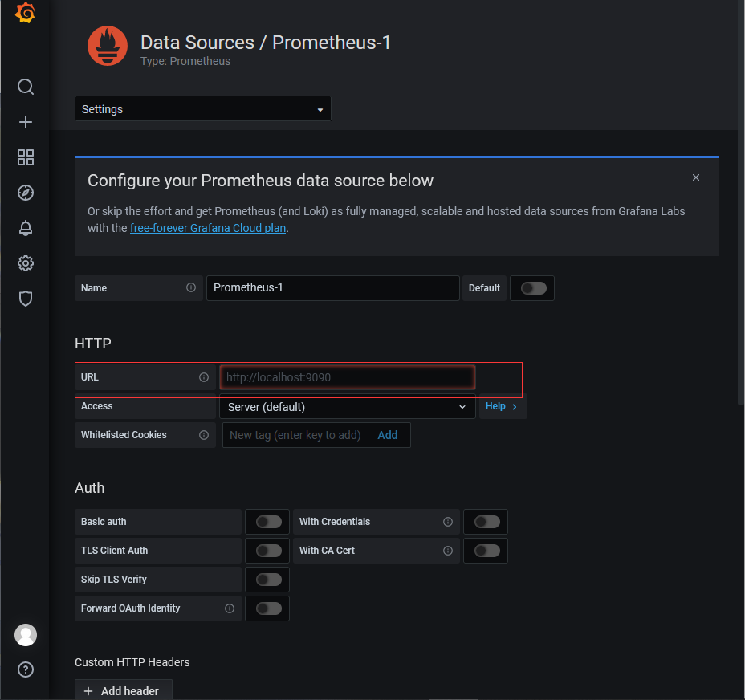The image size is (745, 700).
Task: Open the user profile avatar
Action: tap(26, 635)
